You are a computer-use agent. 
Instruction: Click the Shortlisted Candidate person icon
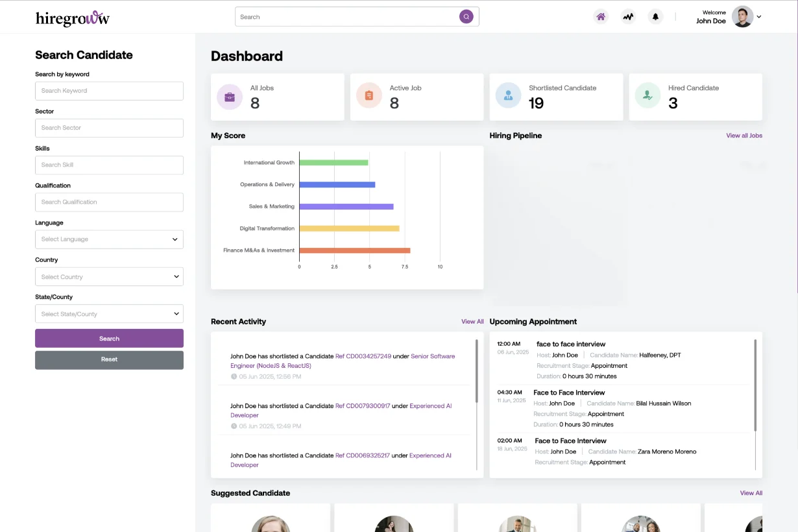tap(508, 96)
